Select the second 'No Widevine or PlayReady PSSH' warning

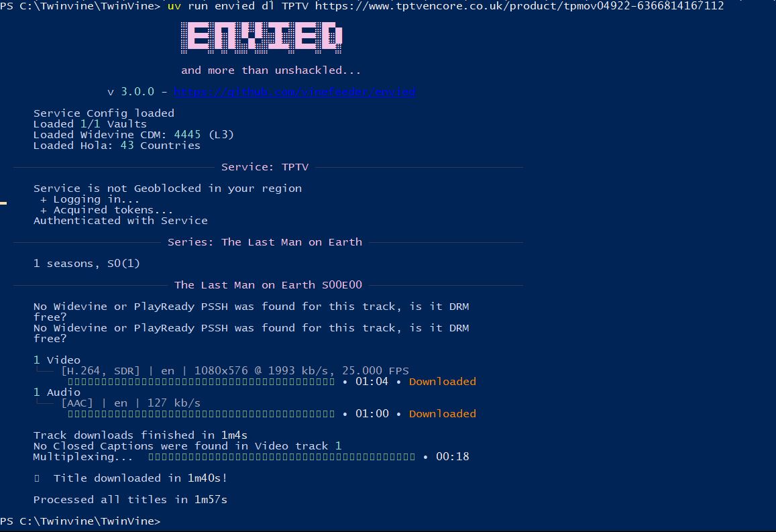click(x=251, y=333)
